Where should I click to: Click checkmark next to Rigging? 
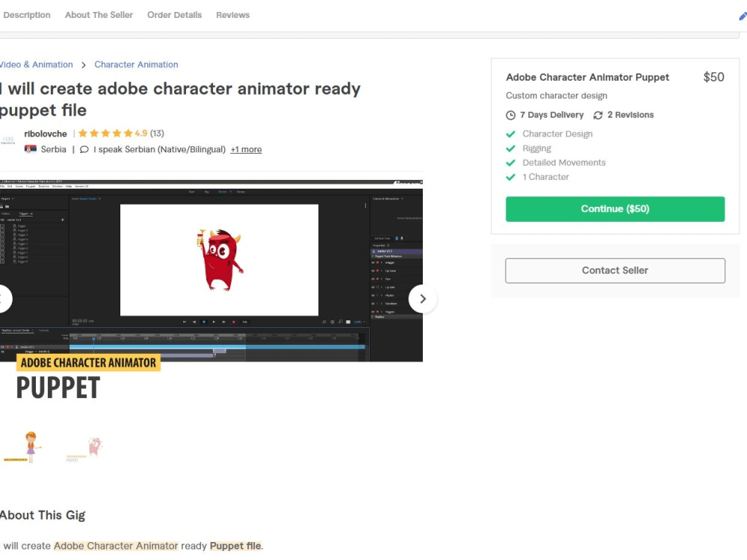(x=511, y=149)
